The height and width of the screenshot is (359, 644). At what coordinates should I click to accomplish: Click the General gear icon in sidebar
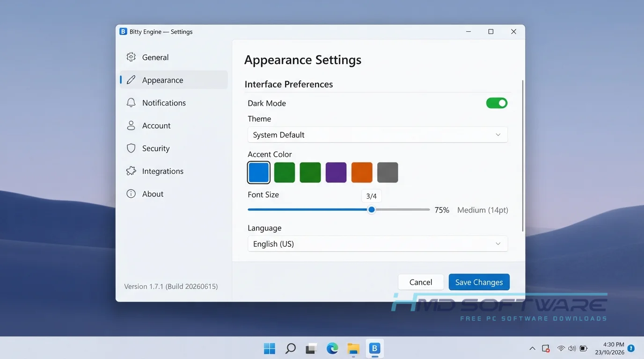(x=131, y=57)
